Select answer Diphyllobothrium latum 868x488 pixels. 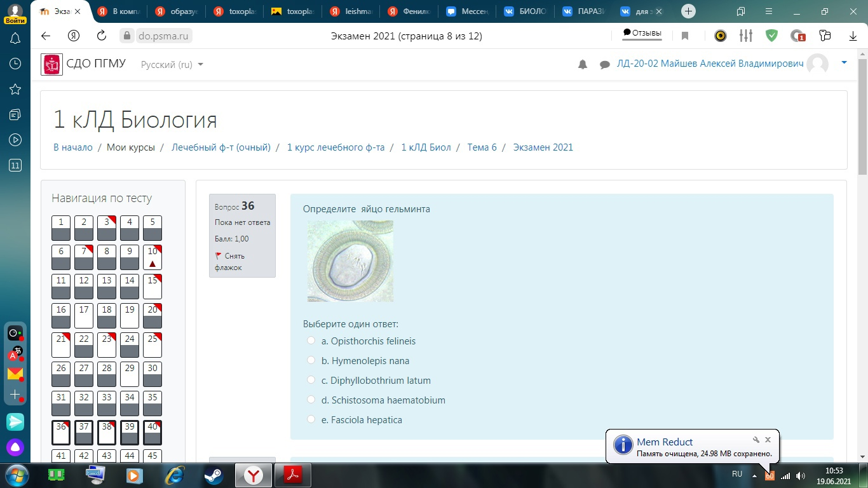pyautogui.click(x=311, y=380)
